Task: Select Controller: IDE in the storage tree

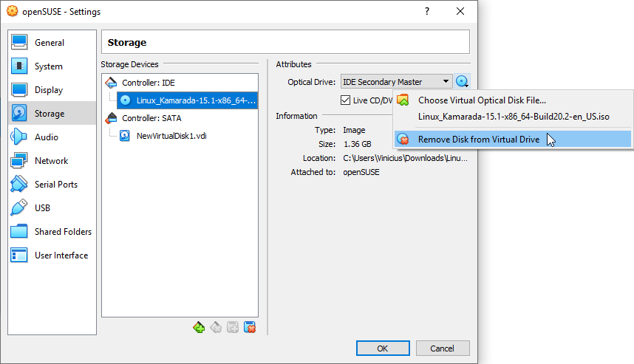Action: [x=148, y=83]
